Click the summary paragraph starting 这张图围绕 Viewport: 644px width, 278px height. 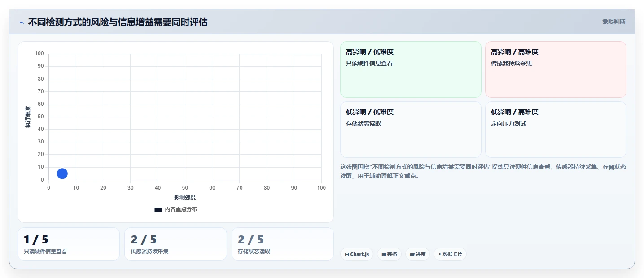483,171
